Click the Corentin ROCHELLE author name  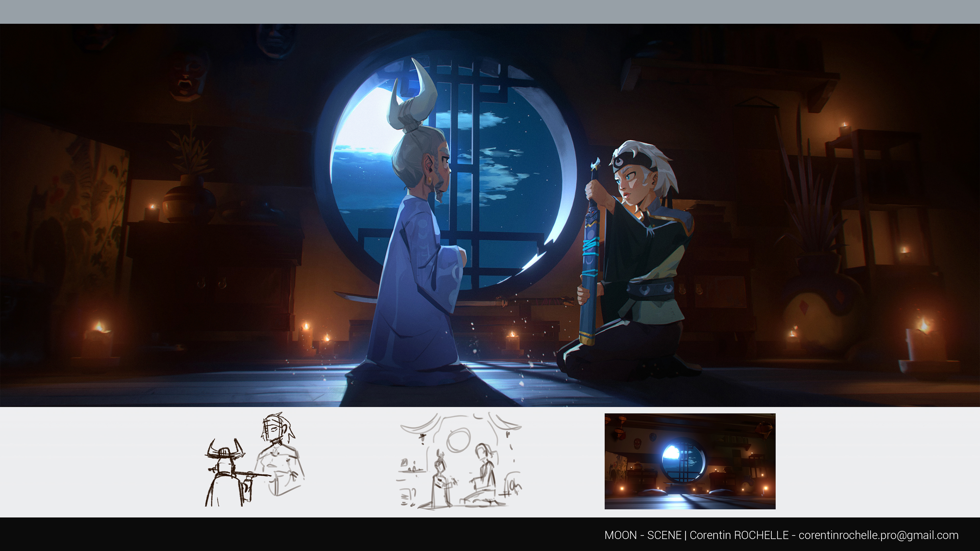(x=739, y=535)
